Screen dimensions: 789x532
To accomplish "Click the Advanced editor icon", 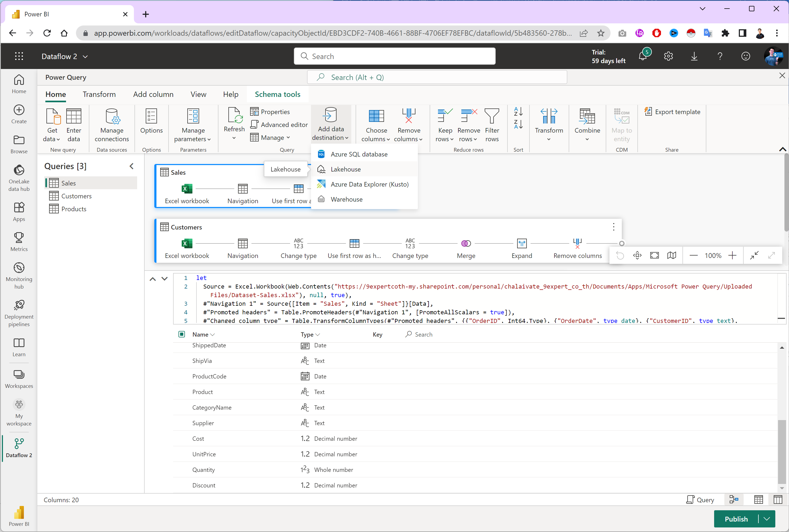I will [x=254, y=125].
